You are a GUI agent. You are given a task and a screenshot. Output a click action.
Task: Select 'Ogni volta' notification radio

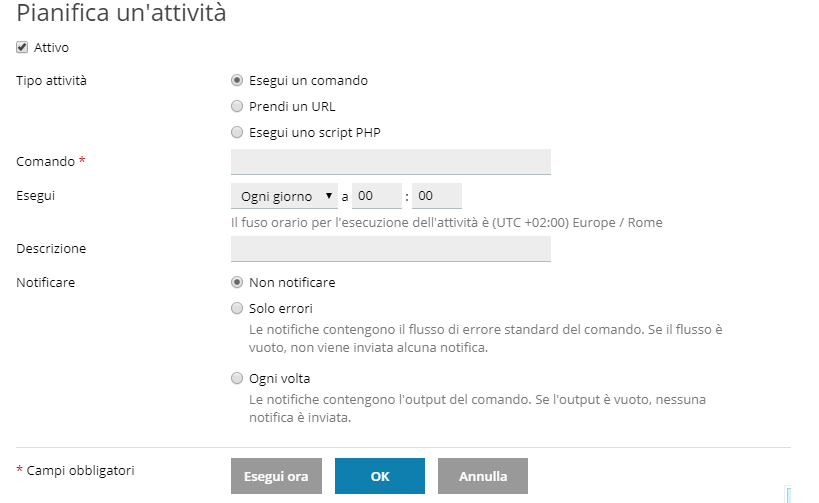coord(237,378)
